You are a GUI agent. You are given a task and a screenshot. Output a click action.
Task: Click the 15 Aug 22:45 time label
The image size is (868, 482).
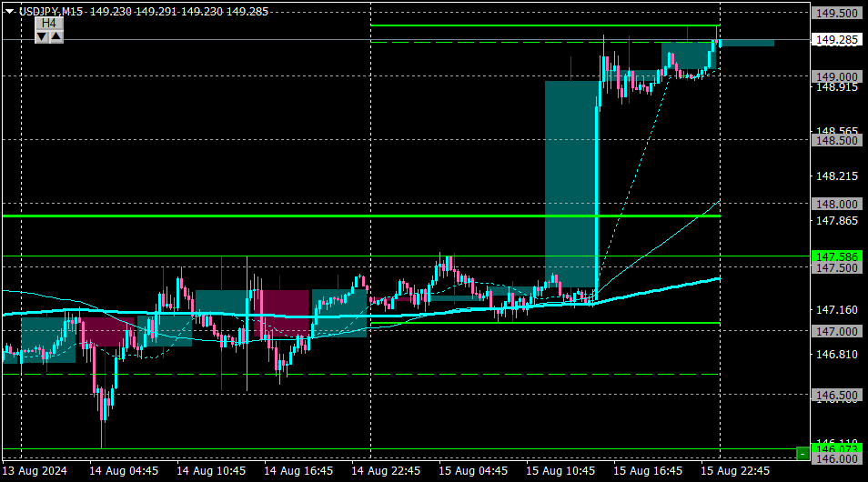(735, 471)
